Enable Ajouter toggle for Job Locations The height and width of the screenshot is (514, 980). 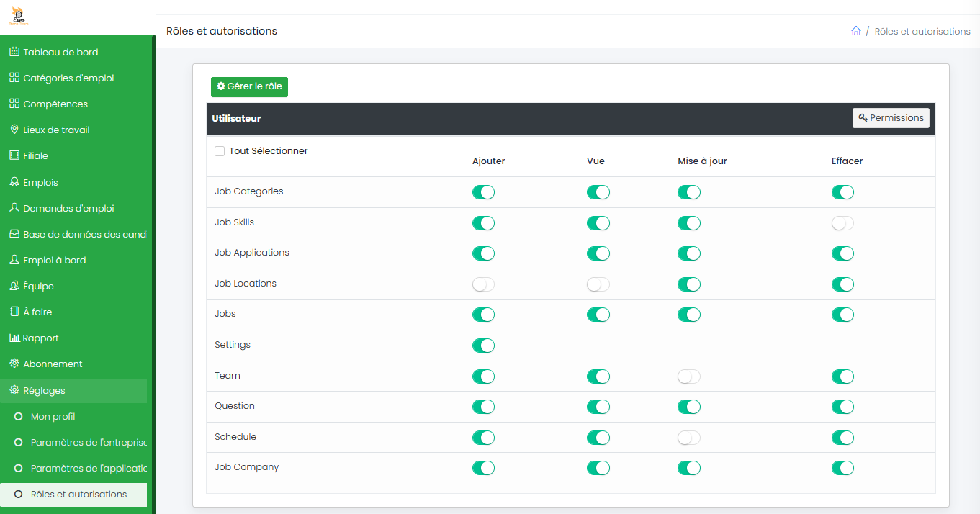483,284
